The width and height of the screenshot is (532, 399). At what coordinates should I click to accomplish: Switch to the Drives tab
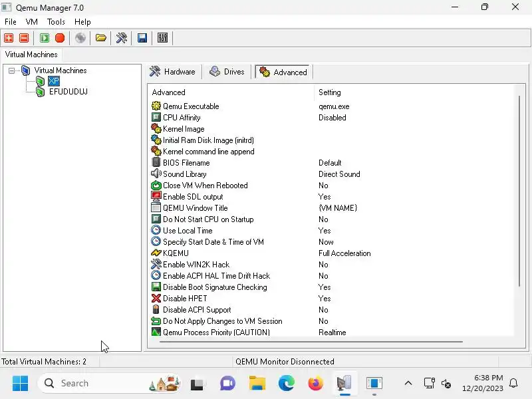pyautogui.click(x=227, y=72)
